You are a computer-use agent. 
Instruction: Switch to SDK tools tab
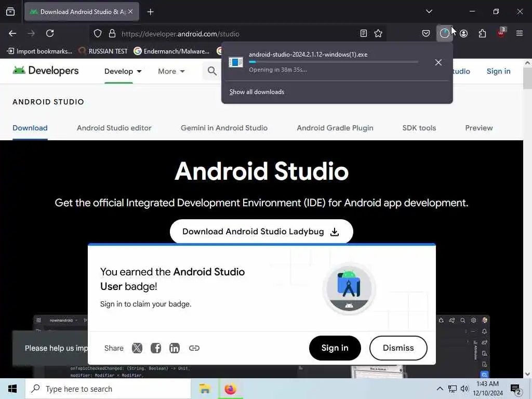pos(419,128)
